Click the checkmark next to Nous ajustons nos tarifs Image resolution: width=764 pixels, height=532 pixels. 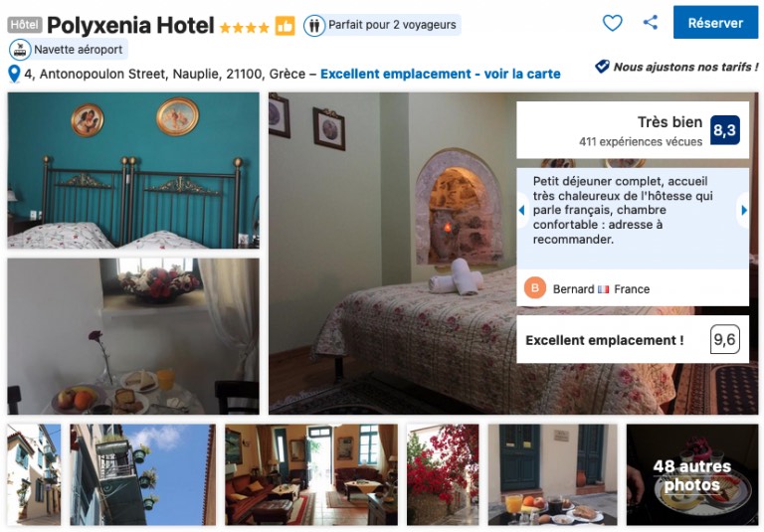pos(602,67)
